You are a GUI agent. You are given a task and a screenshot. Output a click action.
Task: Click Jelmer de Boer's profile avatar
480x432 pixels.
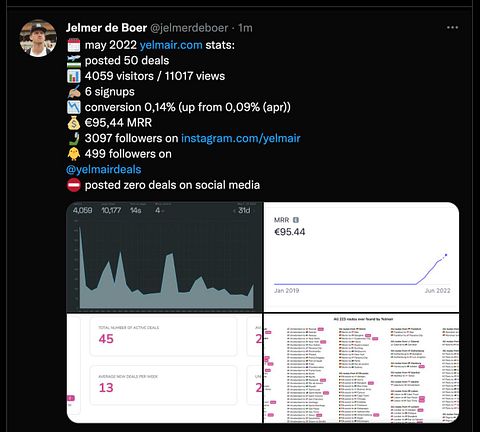(x=38, y=38)
